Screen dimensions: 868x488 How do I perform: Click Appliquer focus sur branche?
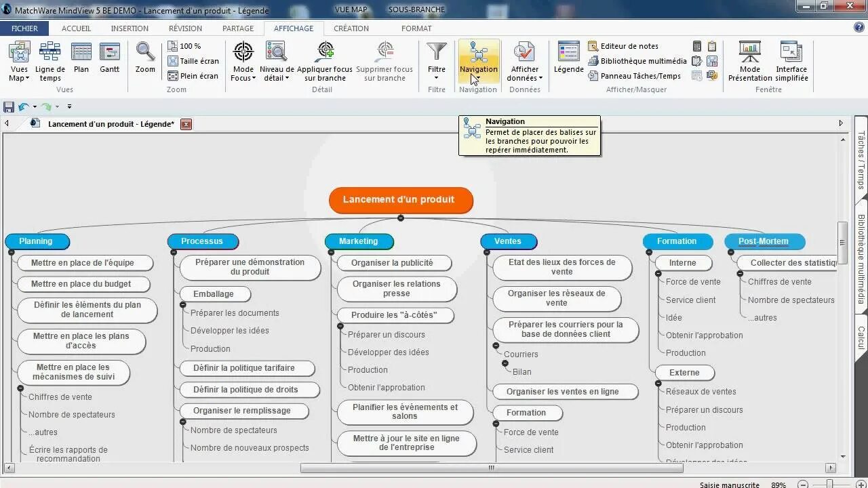click(x=325, y=62)
